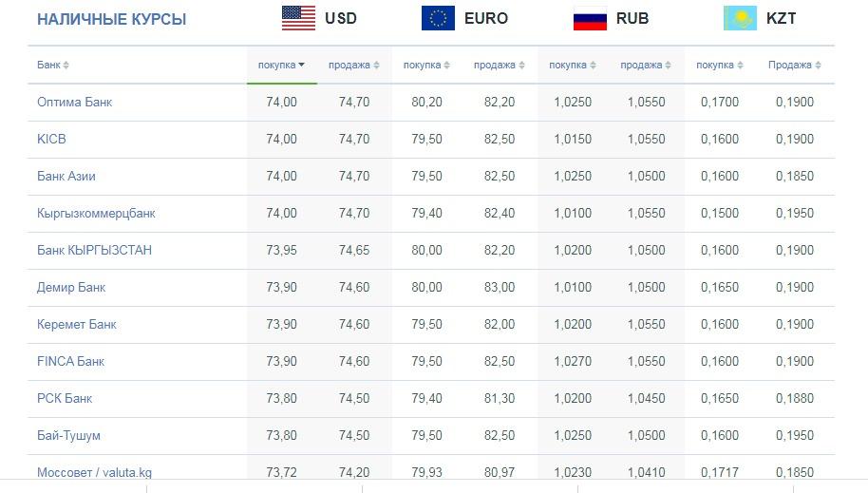This screenshot has width=868, height=493.
Task: Sort by USD продажа column
Action: tap(353, 65)
